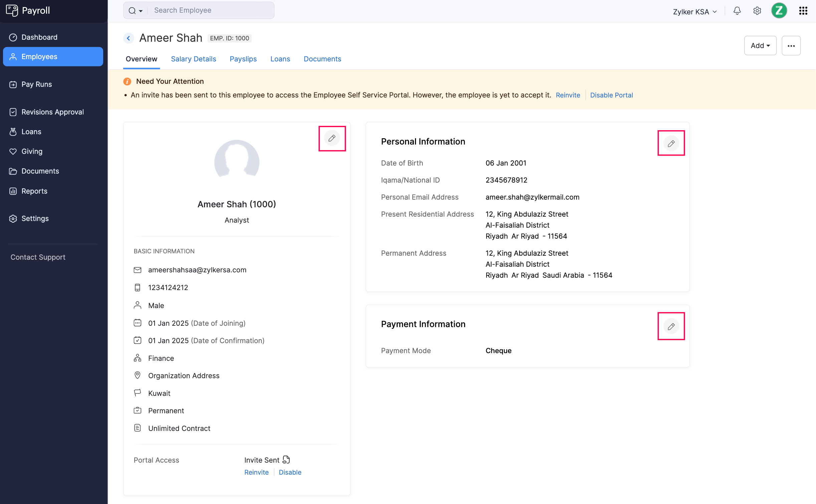816x504 pixels.
Task: Click the Payment Mode value Cheque
Action: 498,351
